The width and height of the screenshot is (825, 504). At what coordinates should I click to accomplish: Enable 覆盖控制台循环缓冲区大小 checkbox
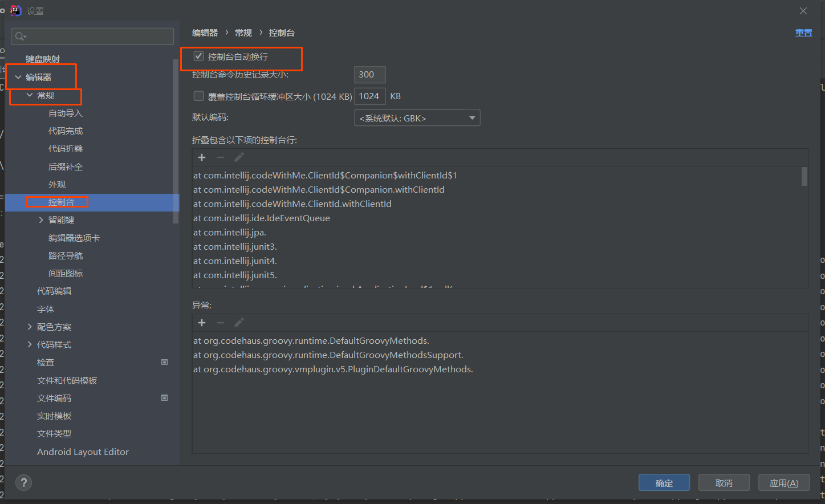coord(198,96)
